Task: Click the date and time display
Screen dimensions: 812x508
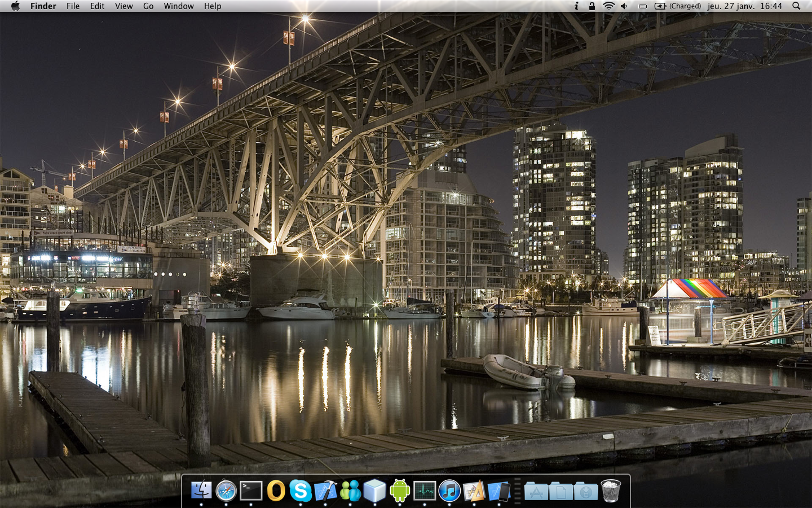Action: (744, 6)
